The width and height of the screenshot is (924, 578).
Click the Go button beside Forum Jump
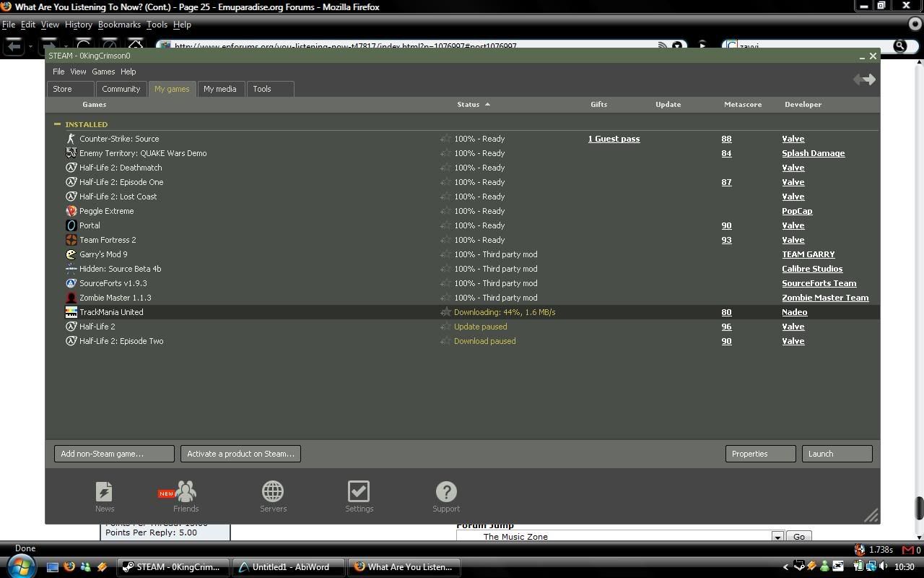pyautogui.click(x=798, y=537)
